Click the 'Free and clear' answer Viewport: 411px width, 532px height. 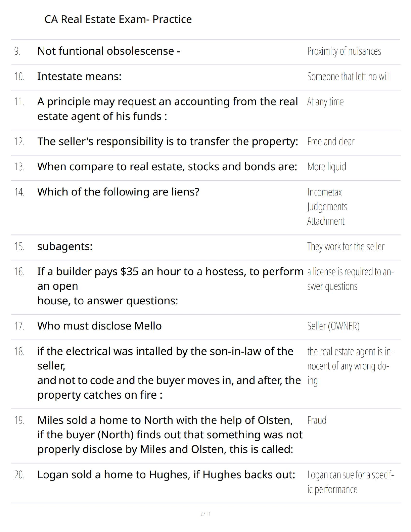331,141
